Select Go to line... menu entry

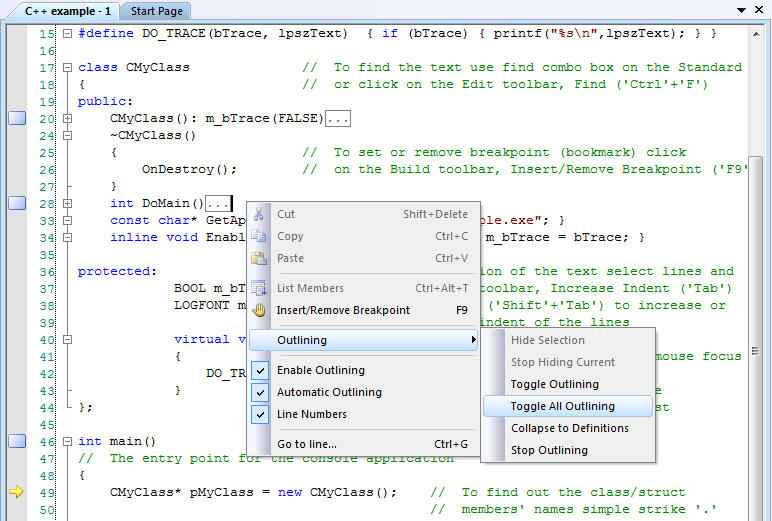[x=363, y=444]
